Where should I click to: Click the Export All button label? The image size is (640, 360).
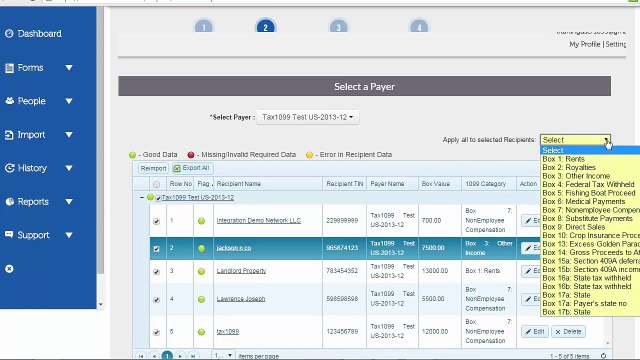[x=196, y=168]
